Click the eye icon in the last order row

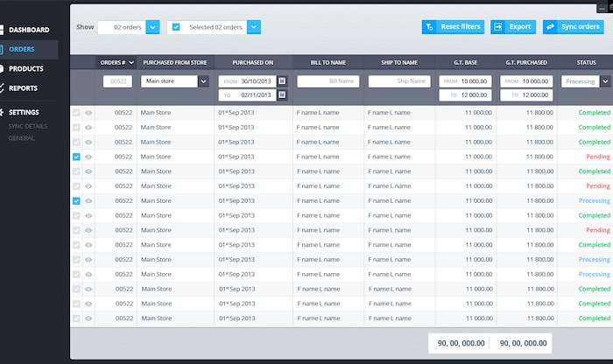tap(88, 318)
